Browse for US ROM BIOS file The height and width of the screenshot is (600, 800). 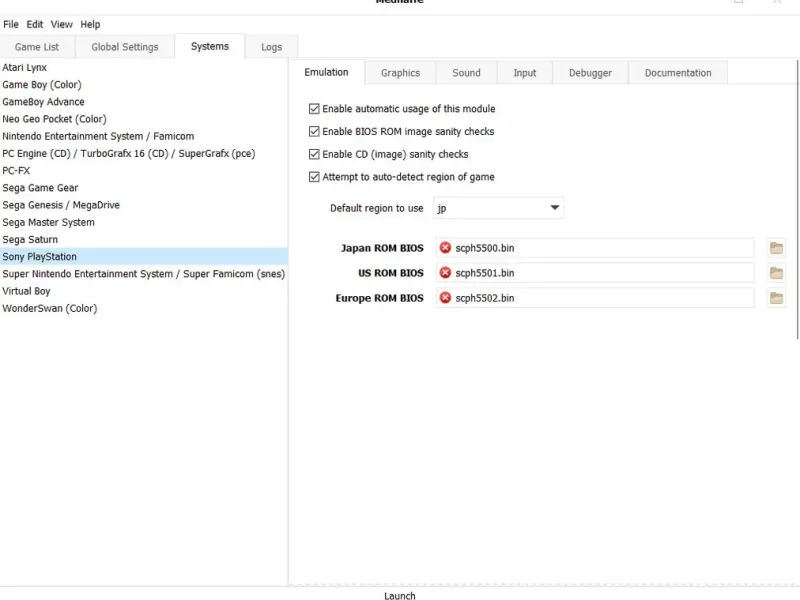(776, 273)
